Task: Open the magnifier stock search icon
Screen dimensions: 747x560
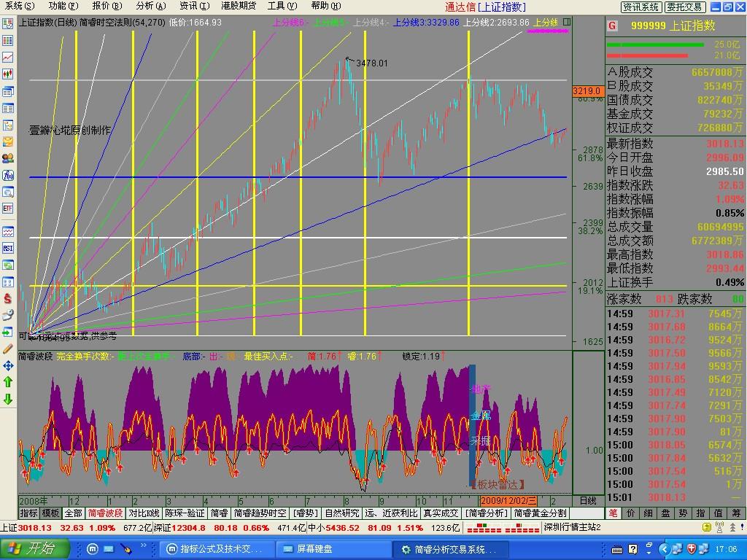Action: tap(7, 192)
